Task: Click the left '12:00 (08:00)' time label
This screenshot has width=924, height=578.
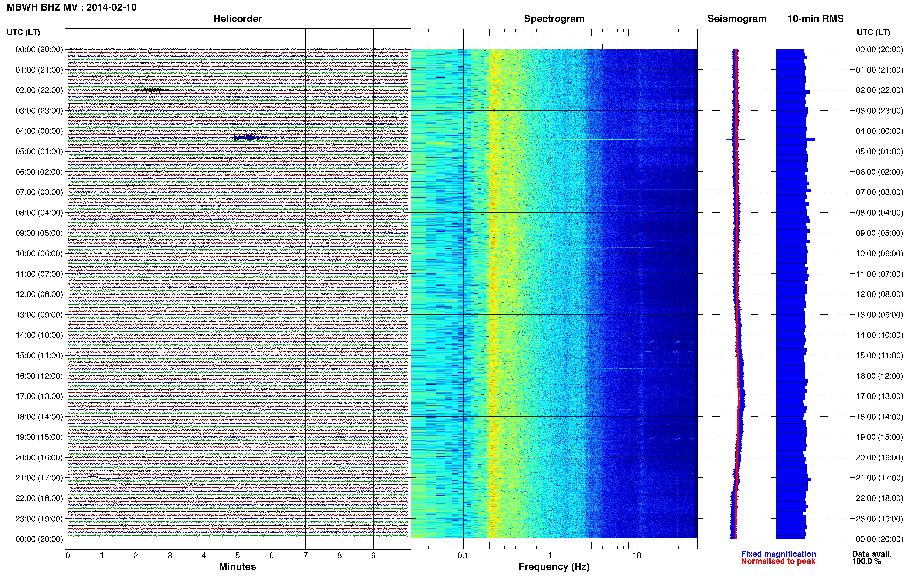Action: coord(39,294)
